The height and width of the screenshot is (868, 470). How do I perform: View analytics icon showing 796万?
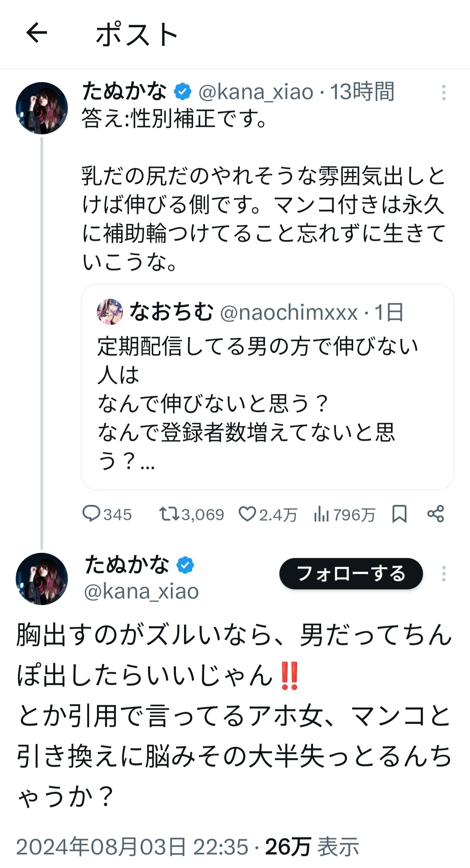click(321, 514)
